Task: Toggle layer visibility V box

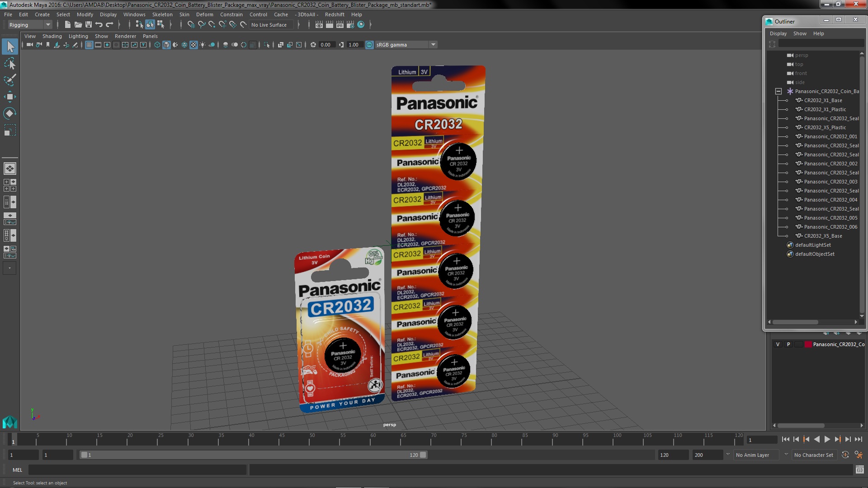Action: (778, 344)
